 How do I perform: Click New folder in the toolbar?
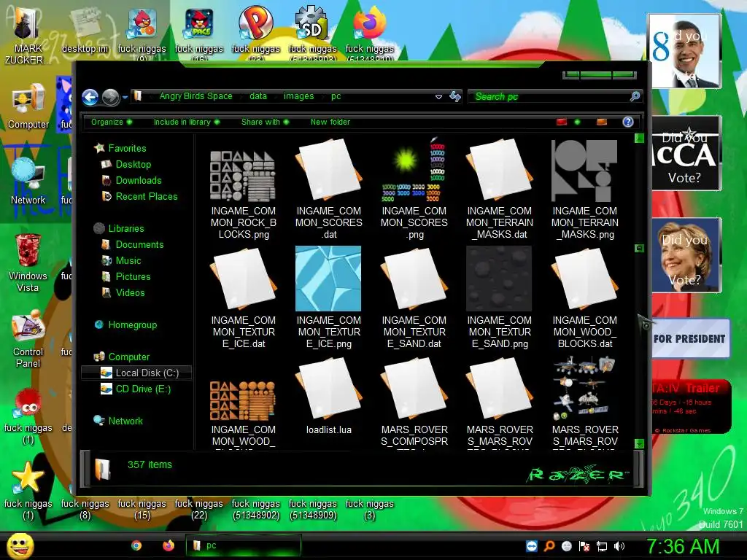pyautogui.click(x=330, y=122)
